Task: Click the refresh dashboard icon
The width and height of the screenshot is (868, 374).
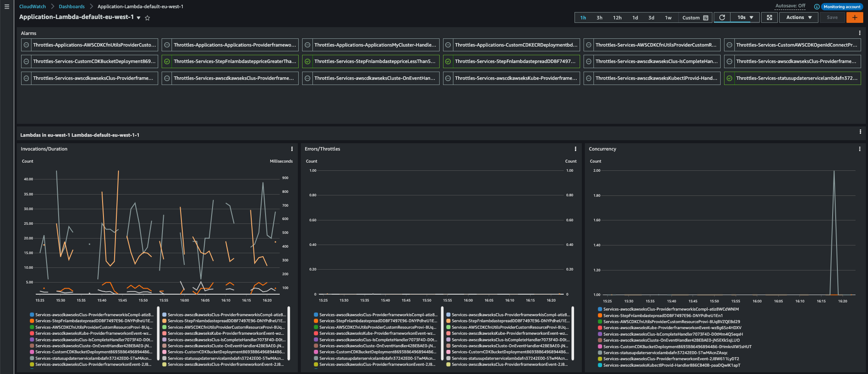Action: coord(722,17)
